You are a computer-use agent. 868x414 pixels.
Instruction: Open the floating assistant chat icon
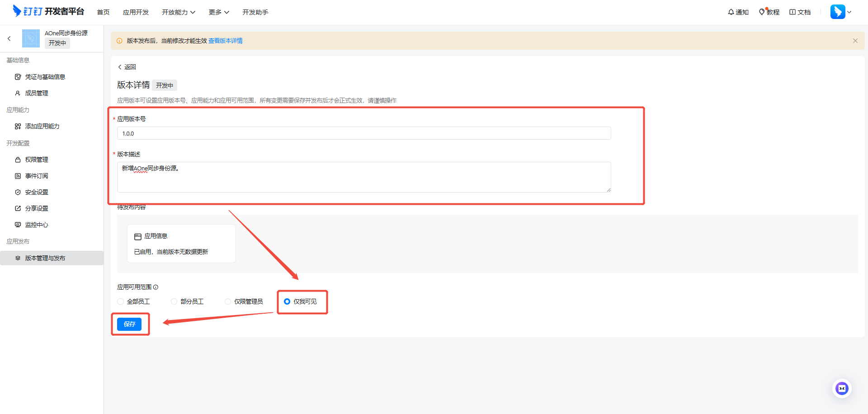tap(842, 389)
